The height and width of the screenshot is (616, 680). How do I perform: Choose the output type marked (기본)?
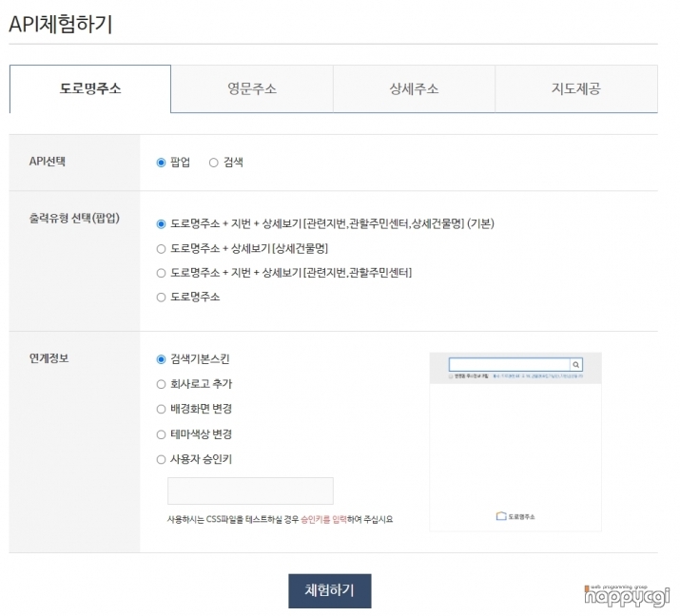(161, 224)
